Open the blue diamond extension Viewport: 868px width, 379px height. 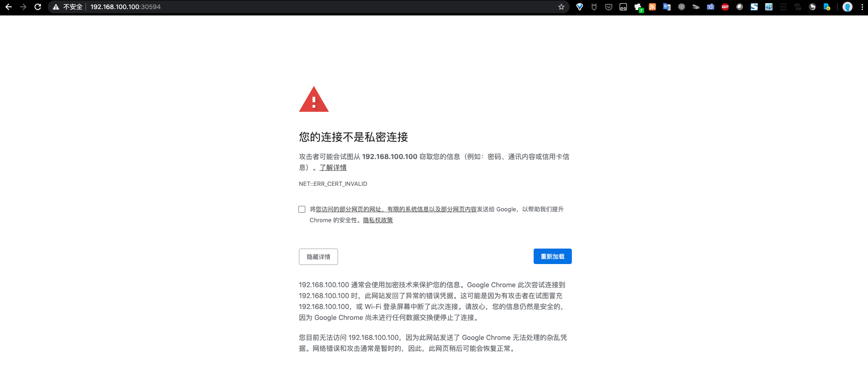click(x=580, y=7)
